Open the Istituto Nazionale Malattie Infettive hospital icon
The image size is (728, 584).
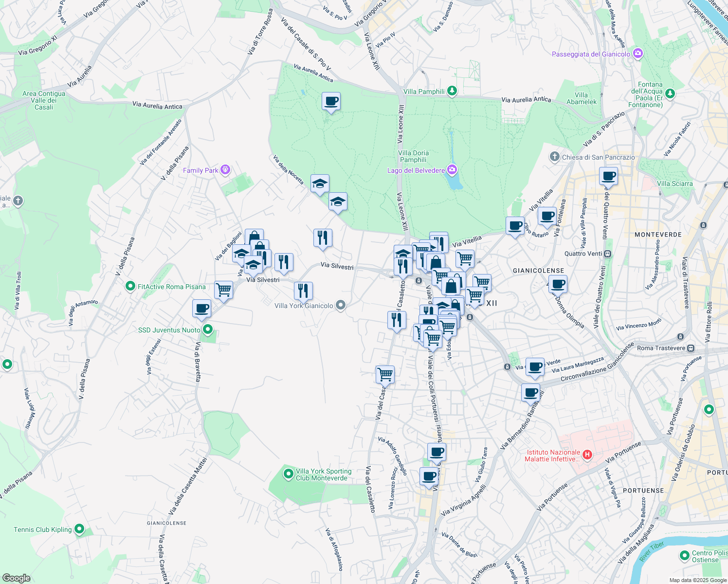[587, 455]
